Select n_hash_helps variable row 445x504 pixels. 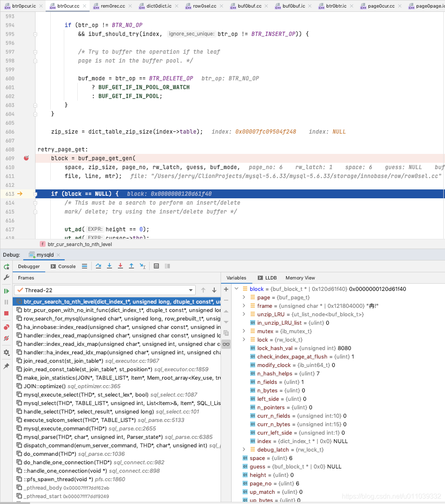pos(338,373)
